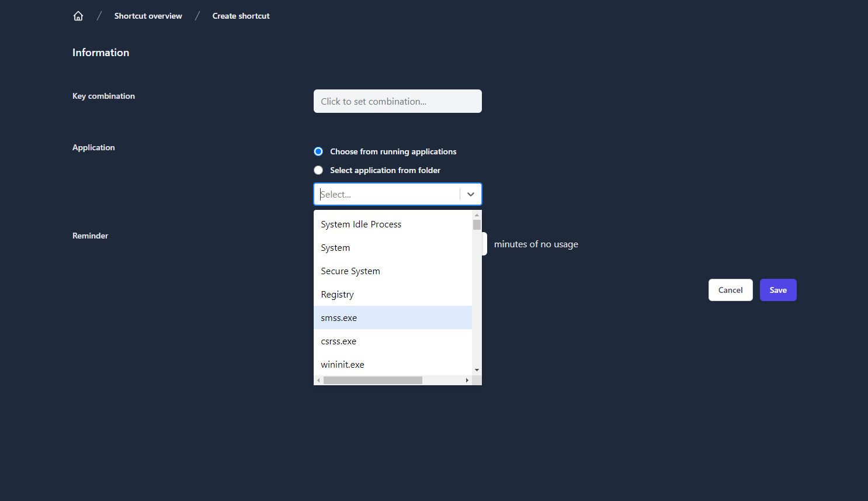This screenshot has height=501, width=868.
Task: Choose wininit.exe from the application list
Action: (393, 364)
